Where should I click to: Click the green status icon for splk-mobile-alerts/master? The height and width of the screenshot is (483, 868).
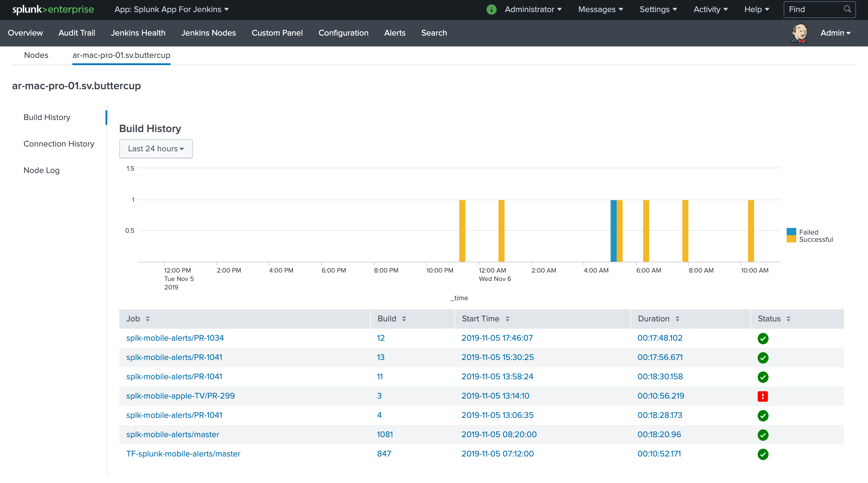point(763,435)
